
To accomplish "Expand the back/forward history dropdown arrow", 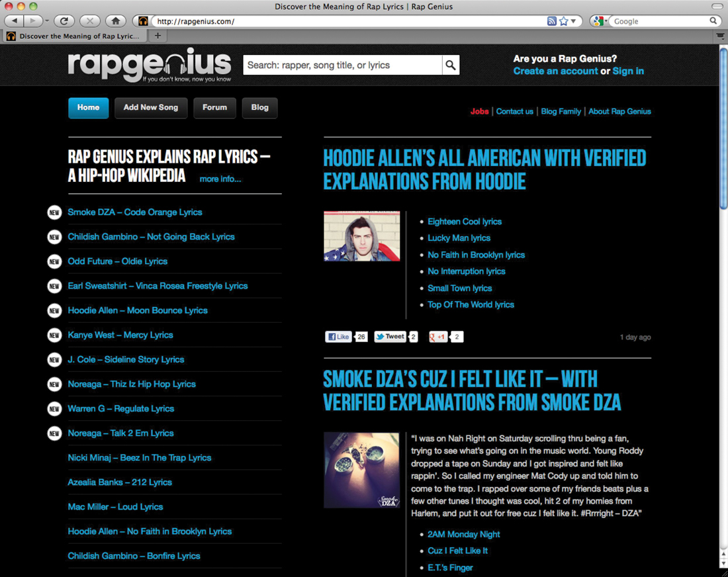I will [x=47, y=21].
